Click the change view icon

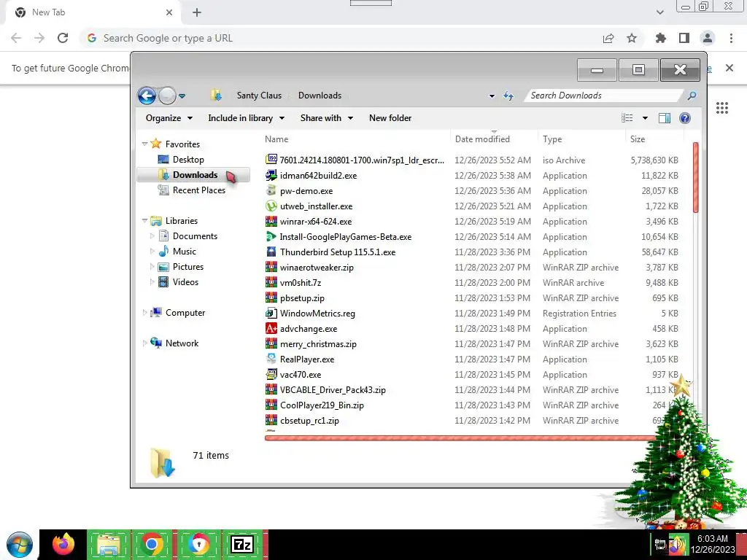[627, 118]
